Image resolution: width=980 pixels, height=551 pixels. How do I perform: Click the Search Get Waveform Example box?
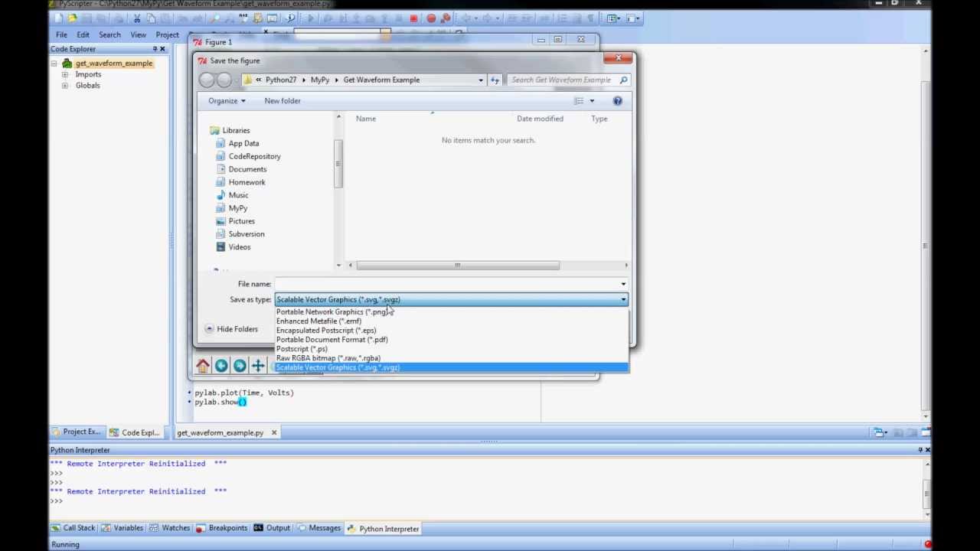click(568, 80)
